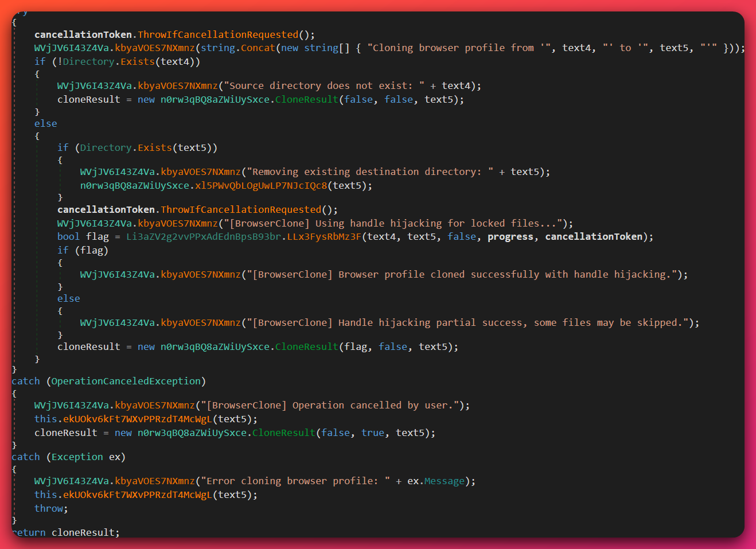The image size is (756, 549).
Task: Click the "catch (Exception ex)" line
Action: 68,457
